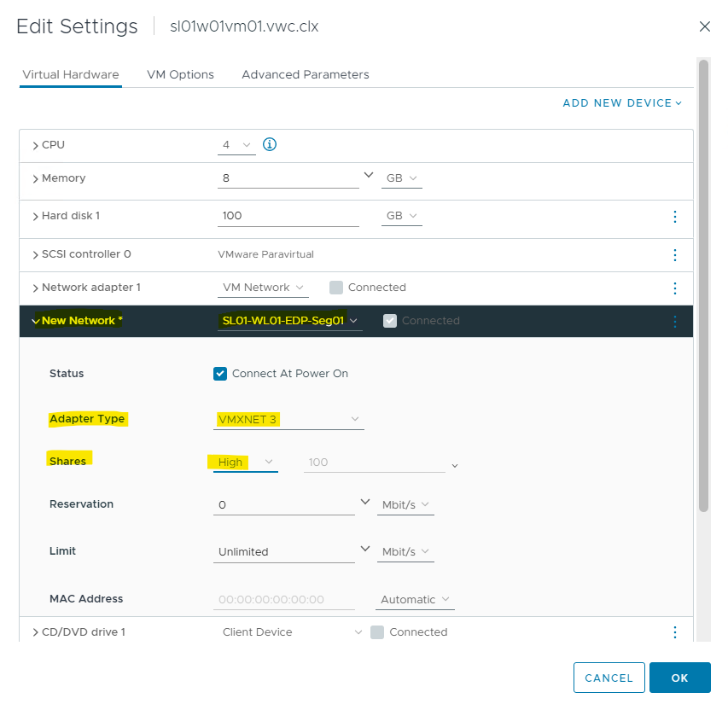Click the CANCEL button

coord(609,678)
